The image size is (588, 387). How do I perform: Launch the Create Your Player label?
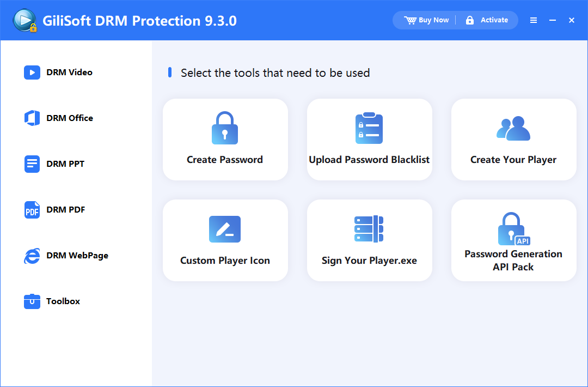point(513,160)
